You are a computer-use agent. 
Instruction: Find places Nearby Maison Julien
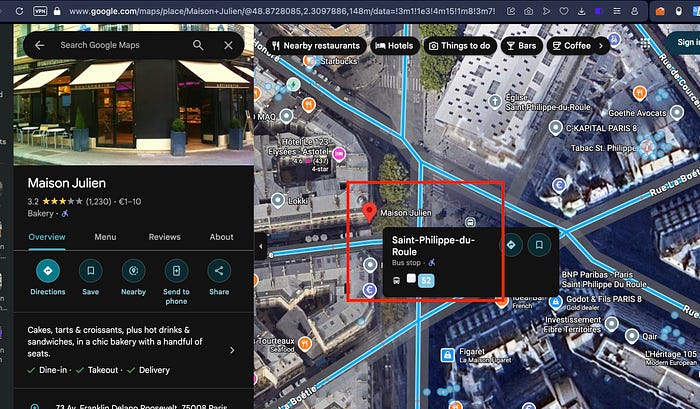[x=133, y=271]
